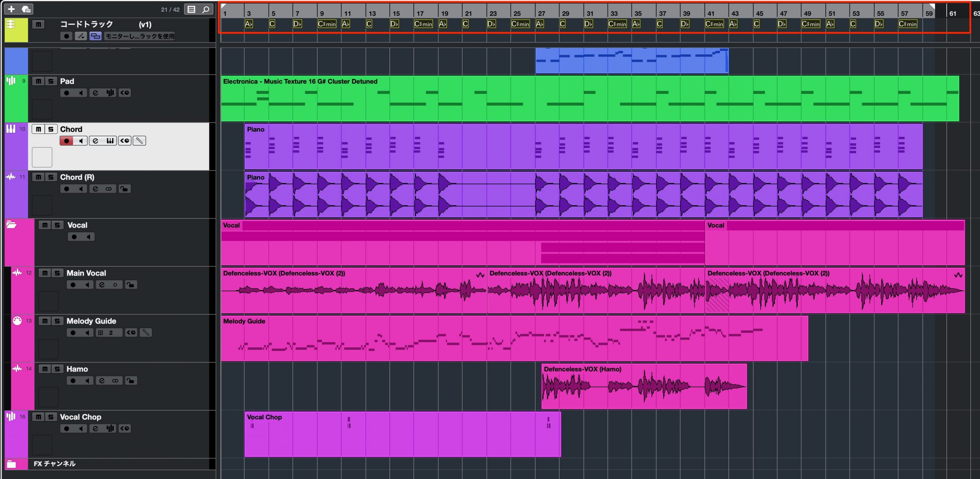Expand the FX チャンネル folder
The width and height of the screenshot is (980, 479).
point(11,464)
